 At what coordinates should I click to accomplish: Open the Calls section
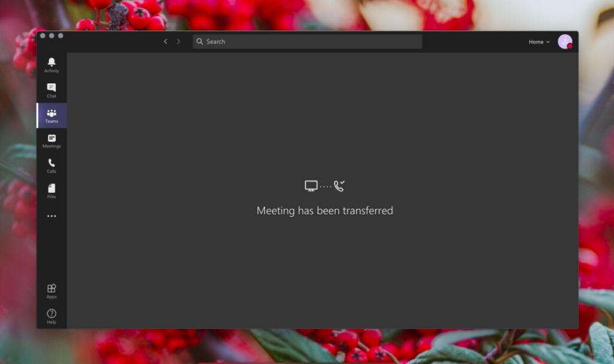click(51, 166)
